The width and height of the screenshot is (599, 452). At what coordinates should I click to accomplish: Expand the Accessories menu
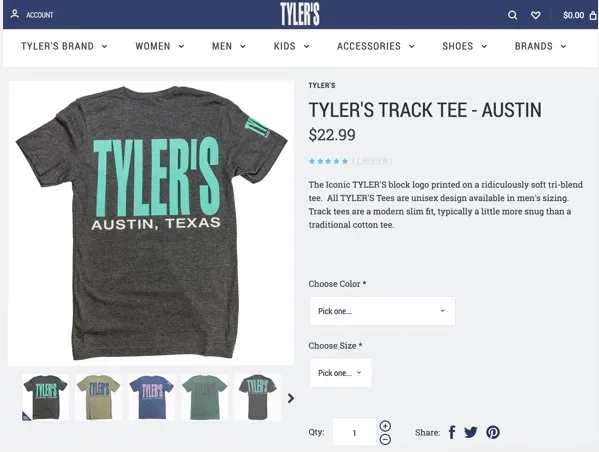376,46
